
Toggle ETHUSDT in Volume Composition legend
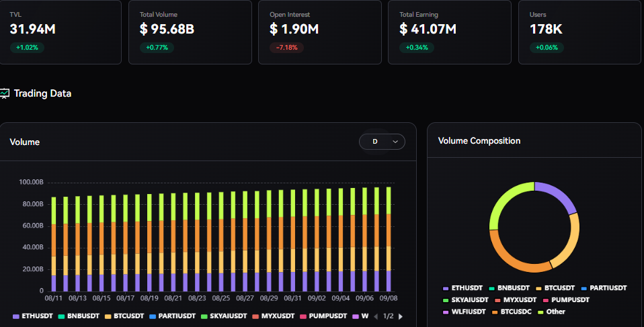[x=463, y=288]
